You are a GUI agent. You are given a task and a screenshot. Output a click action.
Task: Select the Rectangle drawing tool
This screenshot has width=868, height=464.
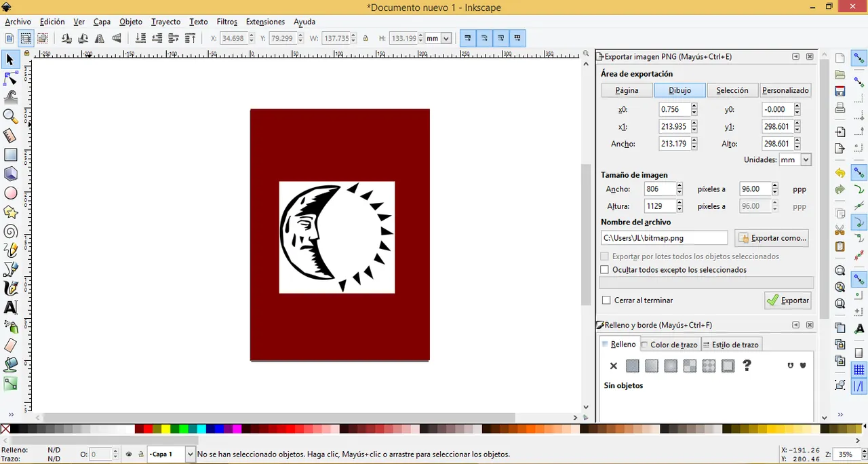coord(10,155)
